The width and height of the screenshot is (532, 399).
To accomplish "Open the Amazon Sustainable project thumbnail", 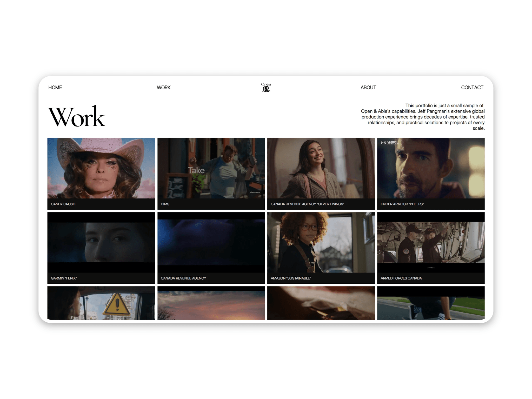I will coord(321,242).
